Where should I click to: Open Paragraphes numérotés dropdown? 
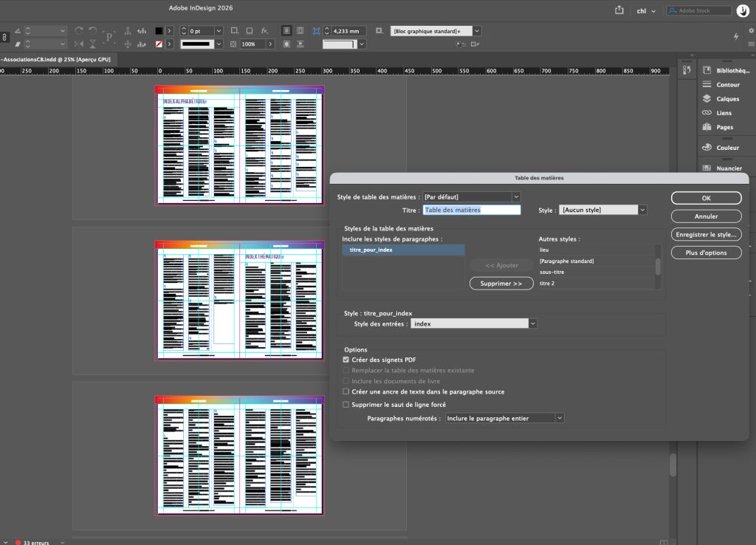(504, 418)
